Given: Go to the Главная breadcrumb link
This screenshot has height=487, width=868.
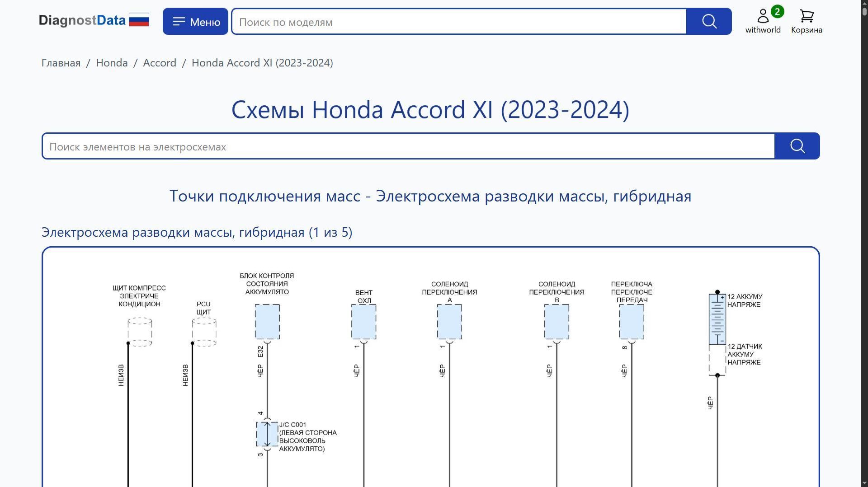Looking at the screenshot, I should coord(61,63).
